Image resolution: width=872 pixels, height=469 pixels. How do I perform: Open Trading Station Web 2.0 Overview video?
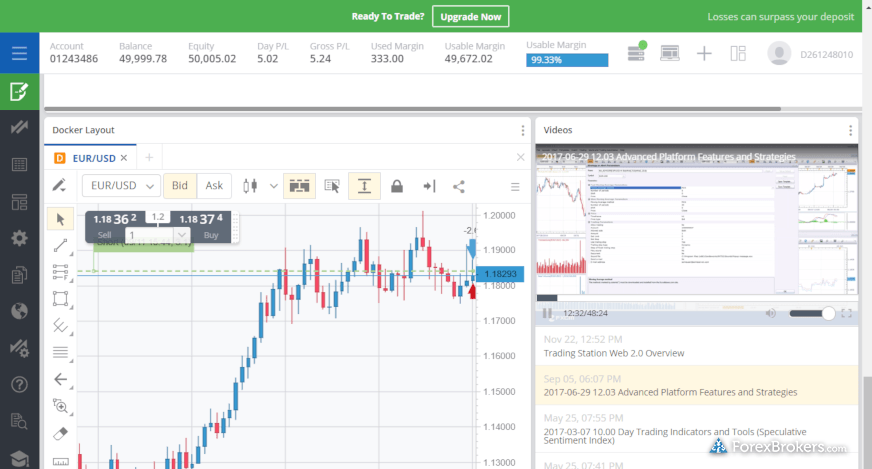tap(696, 346)
